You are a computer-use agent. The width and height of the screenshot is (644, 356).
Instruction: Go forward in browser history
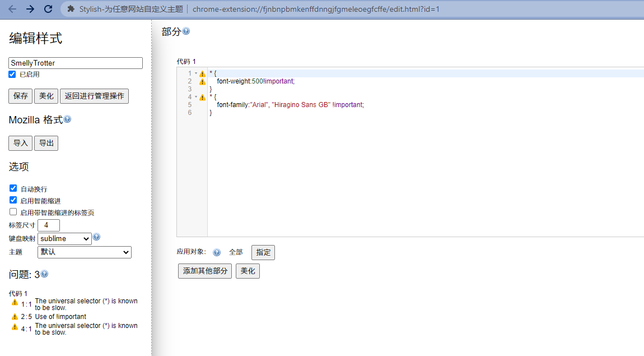pos(30,9)
